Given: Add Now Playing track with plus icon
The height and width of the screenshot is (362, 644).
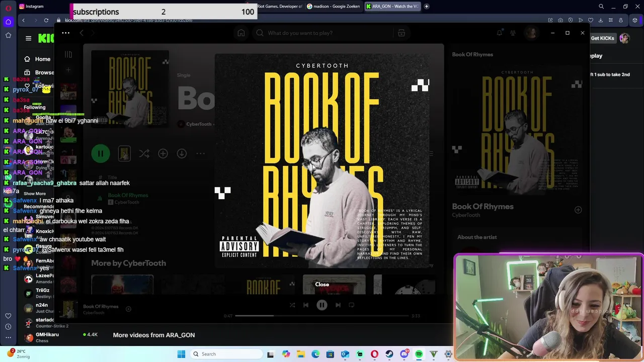Looking at the screenshot, I should click(578, 210).
